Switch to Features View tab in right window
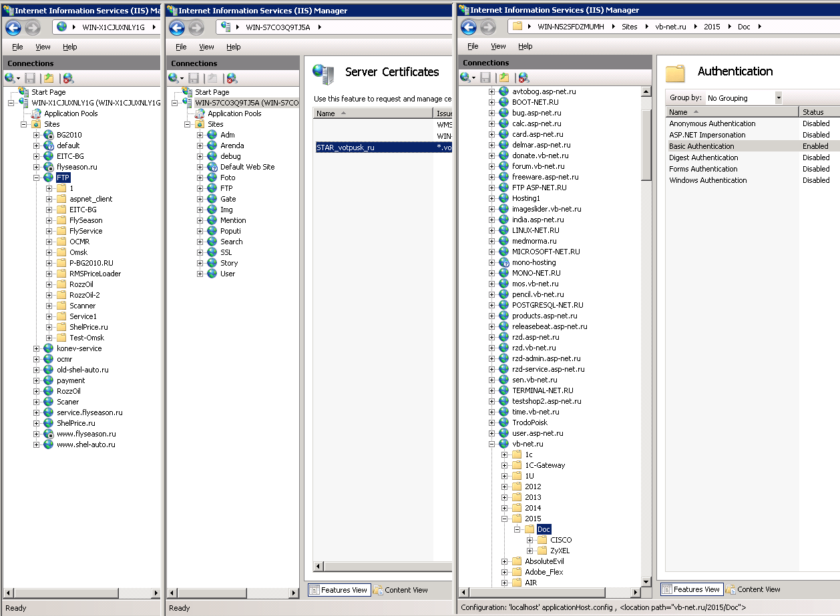Image resolution: width=840 pixels, height=616 pixels. [691, 589]
